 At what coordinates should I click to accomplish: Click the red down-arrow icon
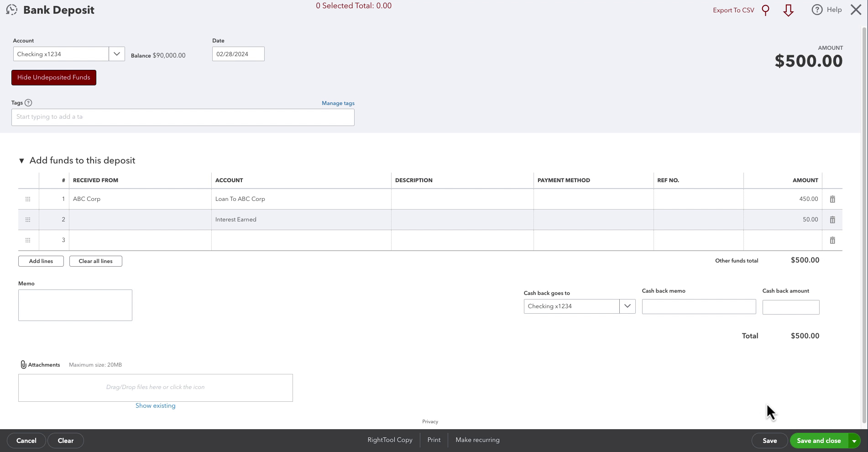pos(788,10)
